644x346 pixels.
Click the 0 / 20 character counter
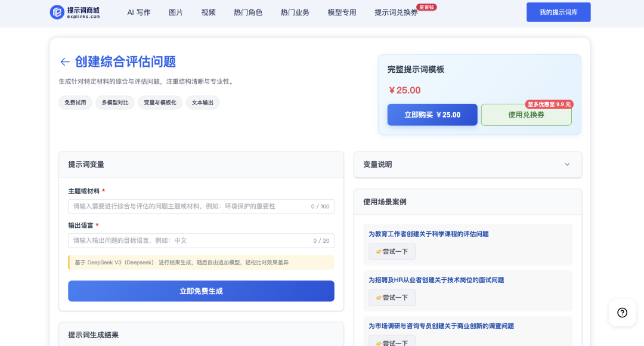321,241
